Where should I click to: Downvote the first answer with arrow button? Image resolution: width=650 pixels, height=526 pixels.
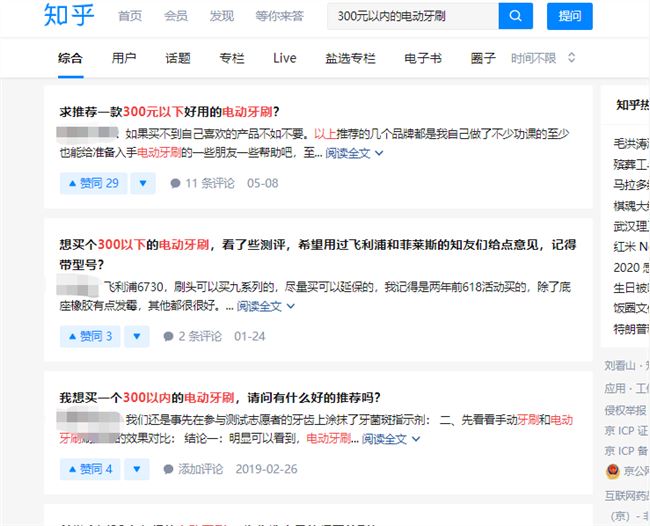click(144, 183)
